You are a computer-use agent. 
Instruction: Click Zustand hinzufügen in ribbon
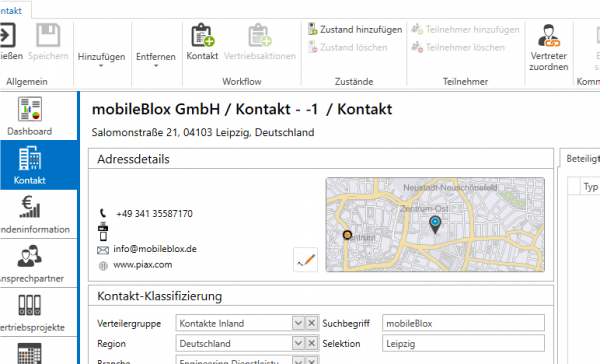pyautogui.click(x=355, y=29)
